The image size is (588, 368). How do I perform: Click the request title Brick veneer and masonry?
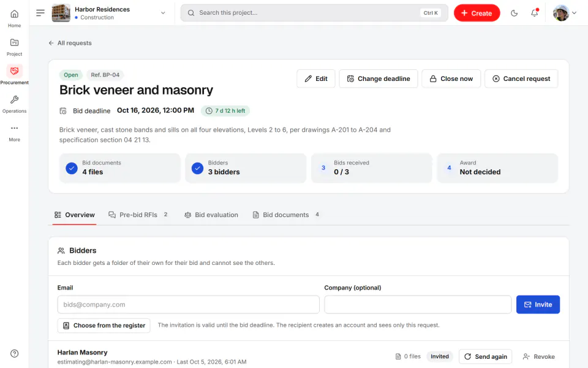point(136,90)
